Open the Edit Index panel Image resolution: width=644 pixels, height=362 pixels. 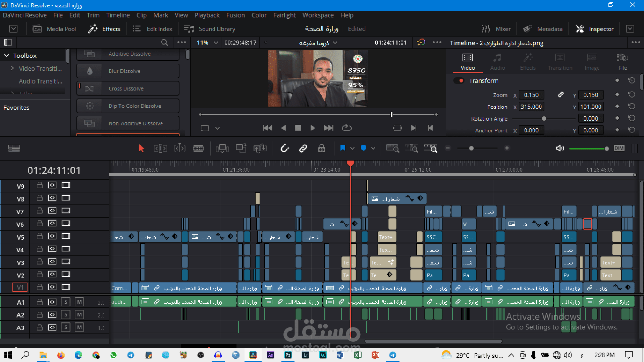coord(153,29)
